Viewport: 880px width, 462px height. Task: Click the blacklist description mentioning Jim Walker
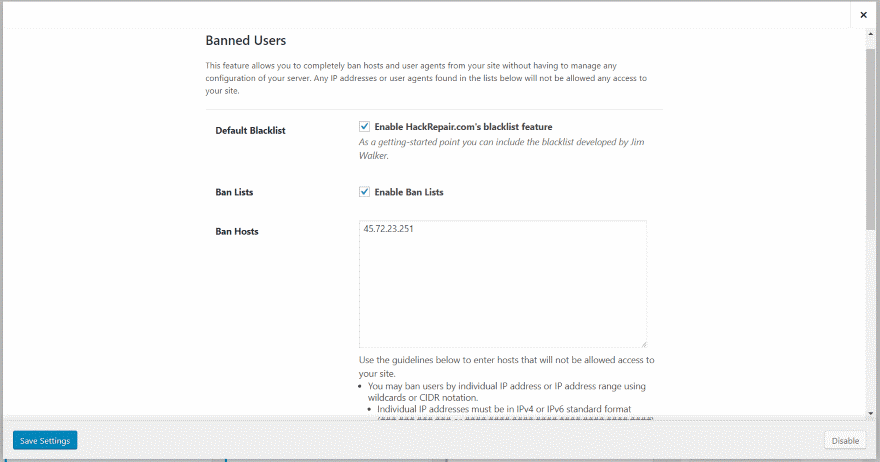click(502, 149)
